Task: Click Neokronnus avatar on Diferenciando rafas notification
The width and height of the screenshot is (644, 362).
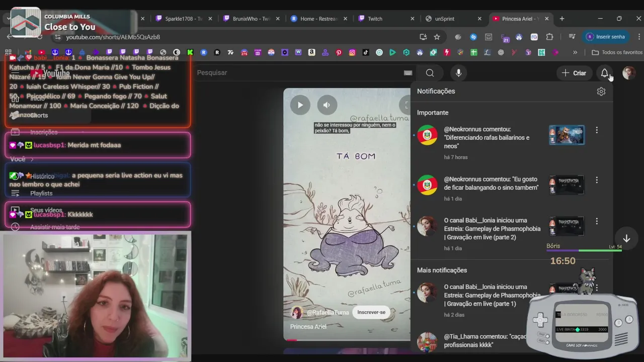Action: (x=427, y=135)
